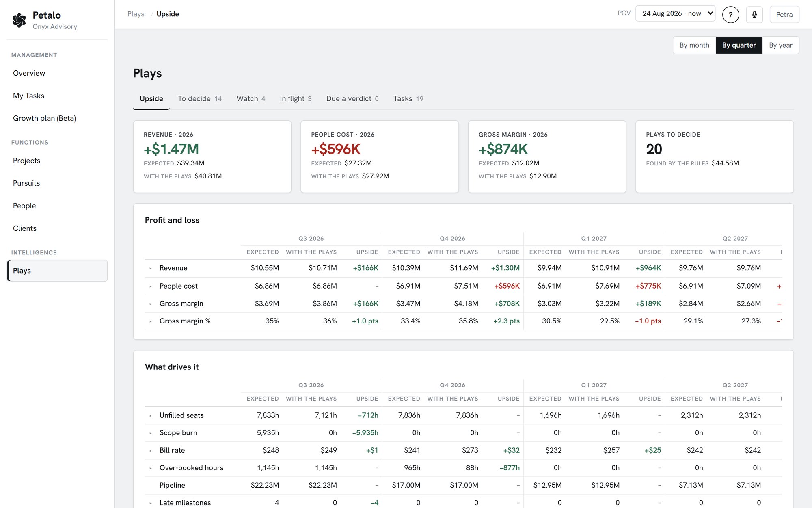Click the Gross margin +$874K card
The image size is (812, 508).
(547, 156)
